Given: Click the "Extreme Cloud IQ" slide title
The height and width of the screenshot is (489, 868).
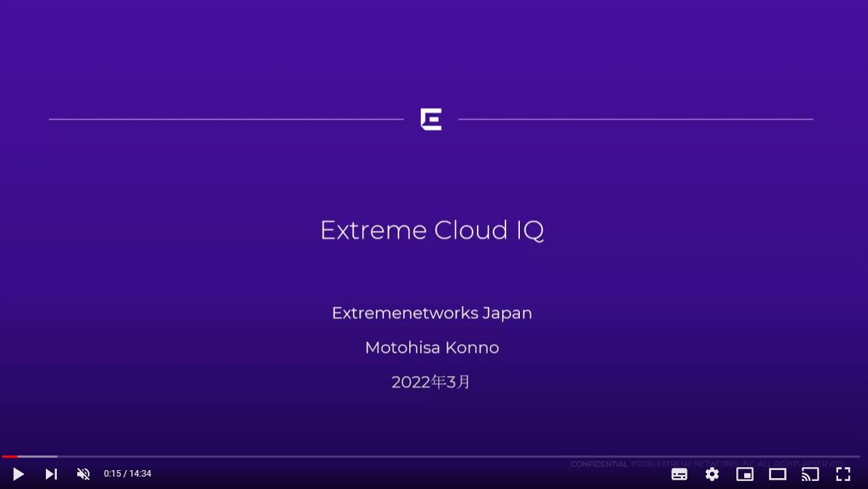Looking at the screenshot, I should 432,230.
